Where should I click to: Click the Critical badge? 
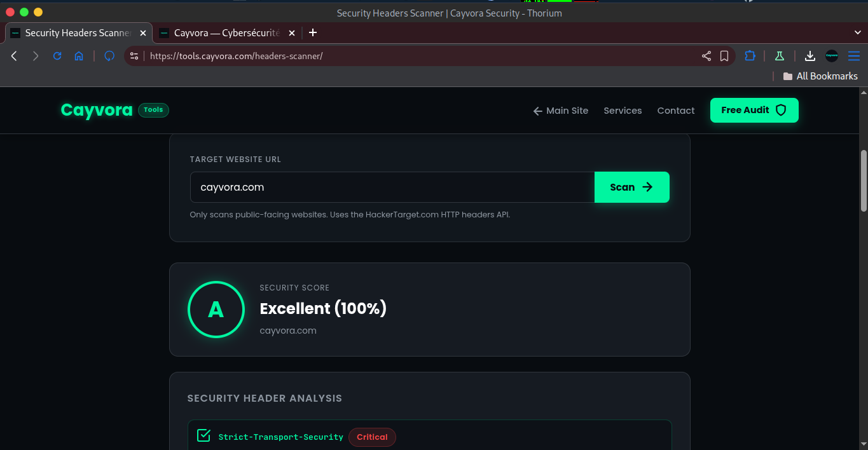(372, 437)
